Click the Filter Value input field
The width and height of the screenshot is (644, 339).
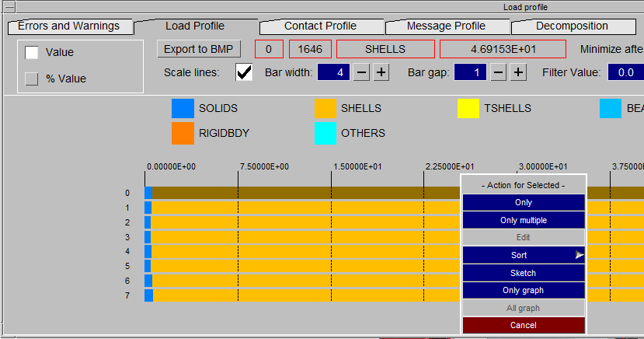point(625,73)
